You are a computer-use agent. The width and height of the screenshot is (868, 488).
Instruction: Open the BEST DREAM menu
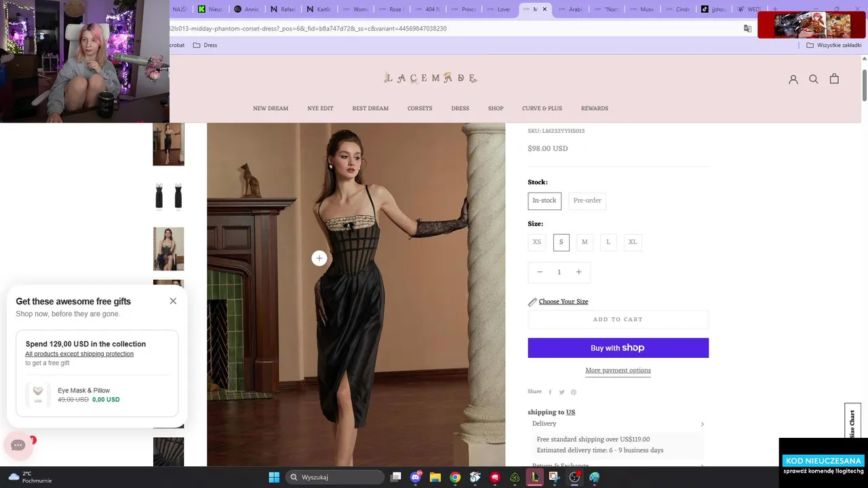370,108
